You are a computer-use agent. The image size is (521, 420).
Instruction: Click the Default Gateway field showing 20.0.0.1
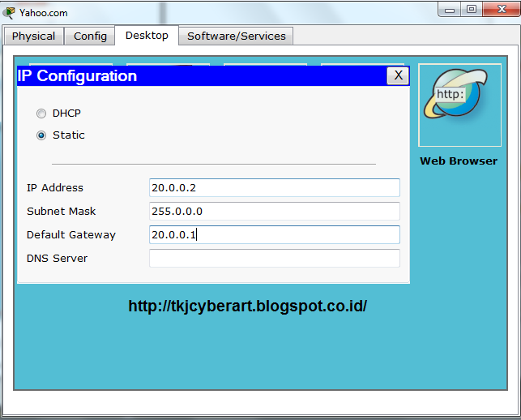pos(275,235)
